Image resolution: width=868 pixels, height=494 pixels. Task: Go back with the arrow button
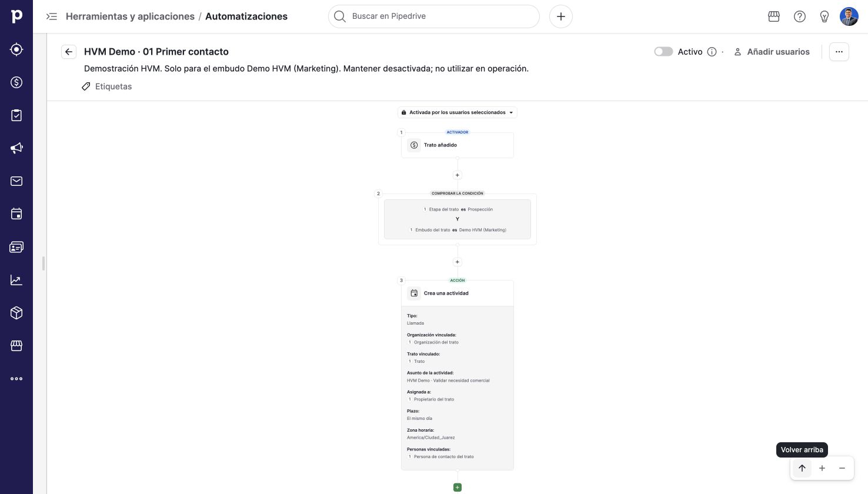tap(69, 52)
